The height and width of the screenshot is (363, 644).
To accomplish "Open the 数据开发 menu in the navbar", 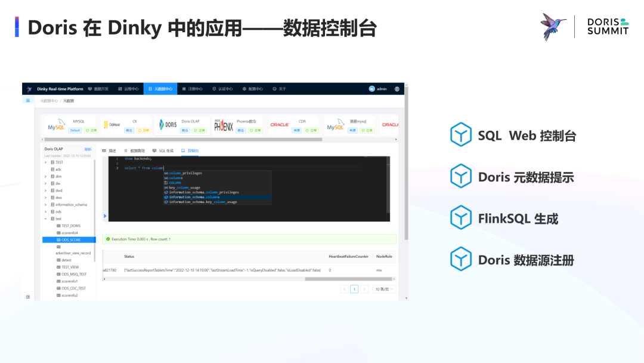I will click(98, 89).
